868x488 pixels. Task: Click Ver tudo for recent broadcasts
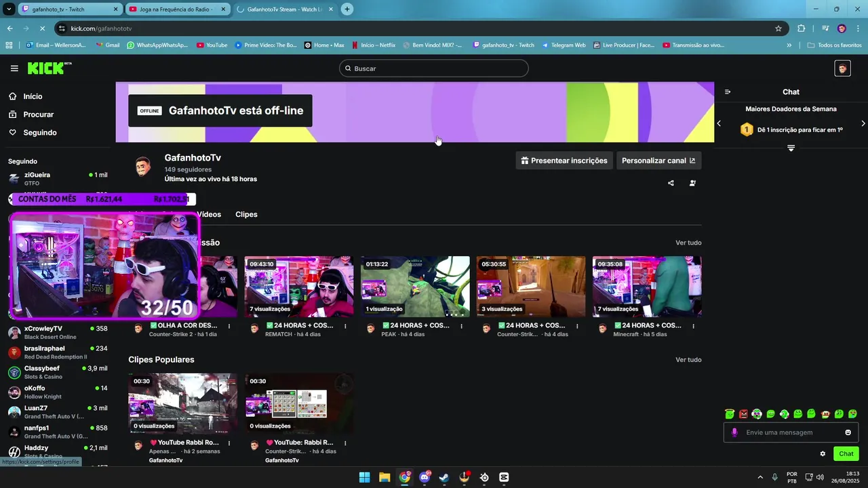(688, 243)
